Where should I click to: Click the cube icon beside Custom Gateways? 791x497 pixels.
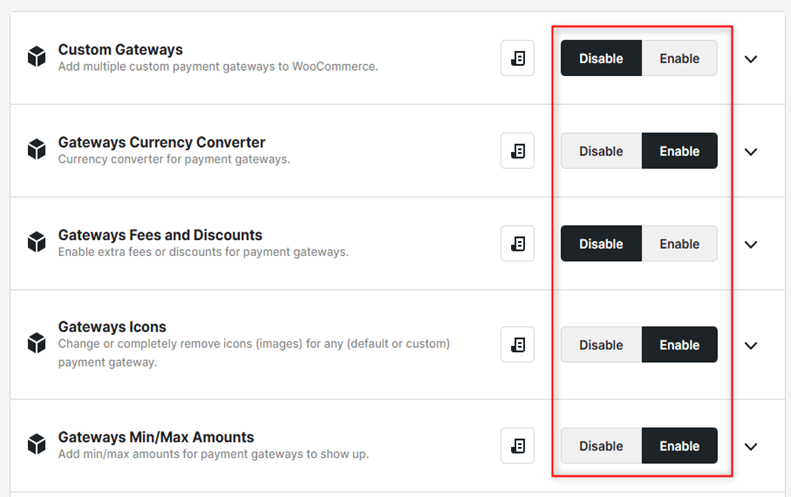[x=36, y=57]
